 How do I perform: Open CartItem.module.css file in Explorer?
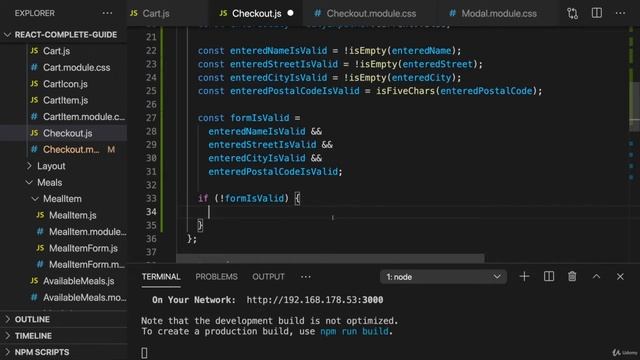point(84,117)
